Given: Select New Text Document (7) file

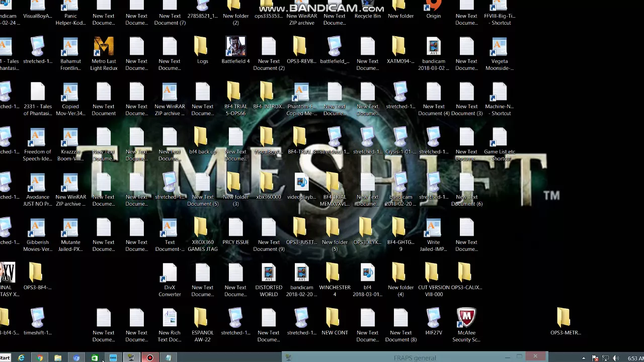Looking at the screenshot, I should [x=170, y=13].
